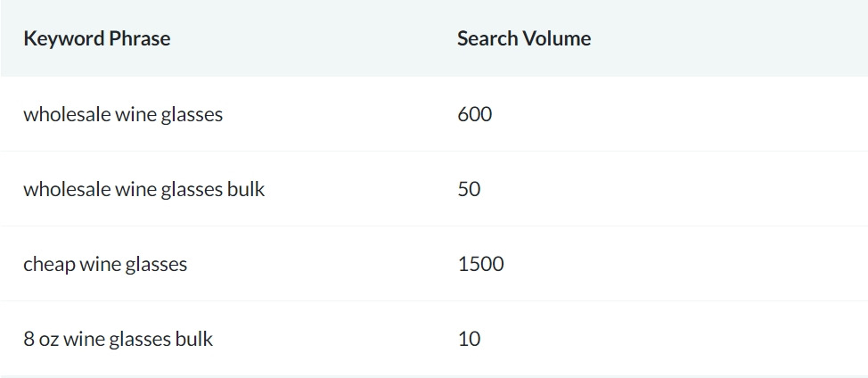Click the Keyword Phrase column header
The image size is (868, 378).
click(97, 38)
